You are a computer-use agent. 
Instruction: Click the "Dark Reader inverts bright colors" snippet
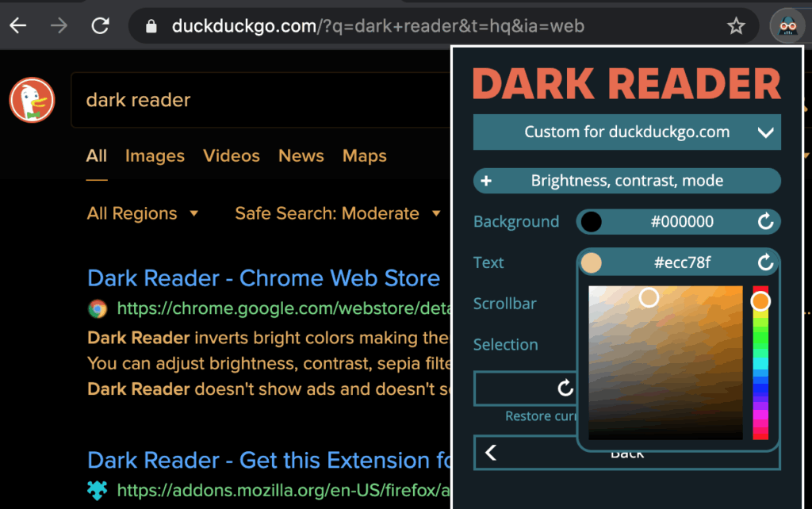(269, 338)
